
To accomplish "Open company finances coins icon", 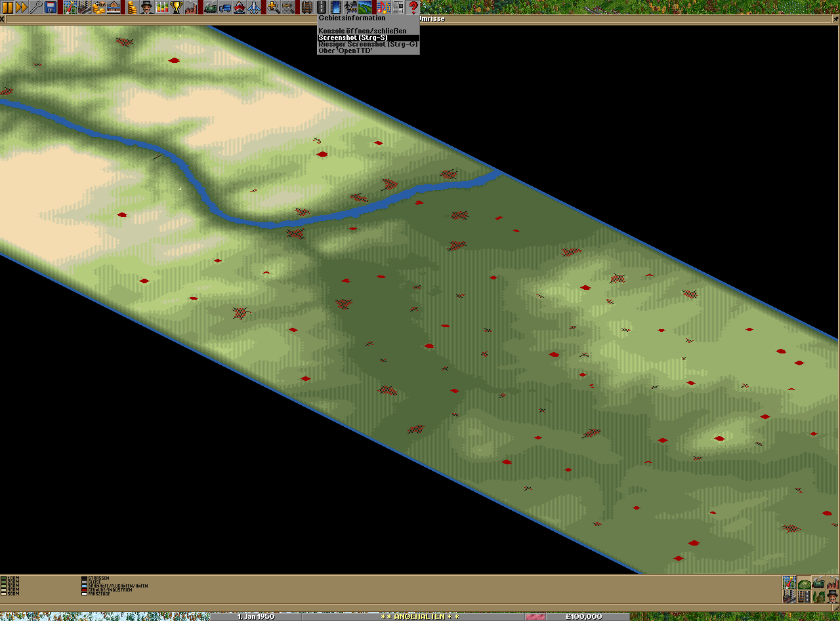I will (133, 7).
